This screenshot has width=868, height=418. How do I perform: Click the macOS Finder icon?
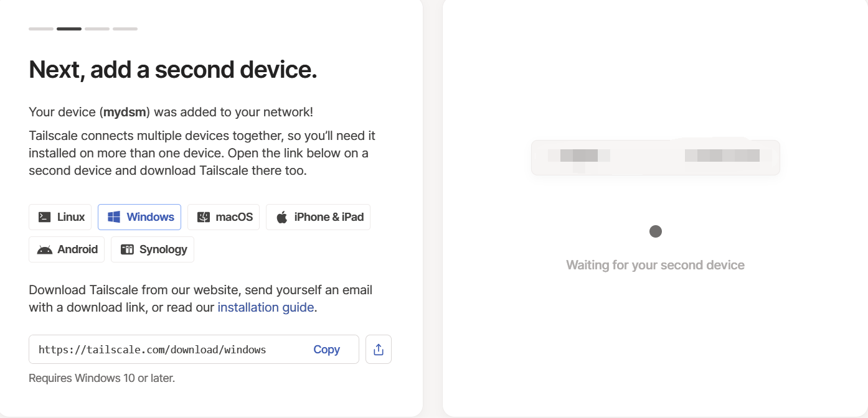(x=204, y=217)
